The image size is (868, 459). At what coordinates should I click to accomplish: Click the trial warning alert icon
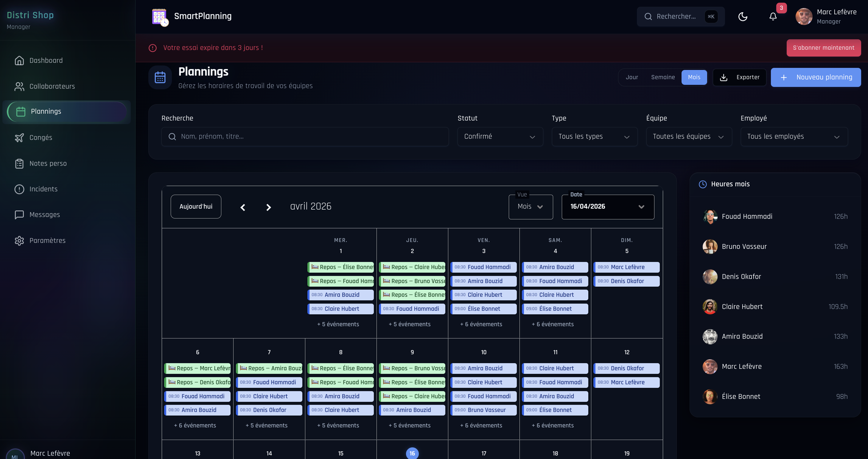point(153,48)
